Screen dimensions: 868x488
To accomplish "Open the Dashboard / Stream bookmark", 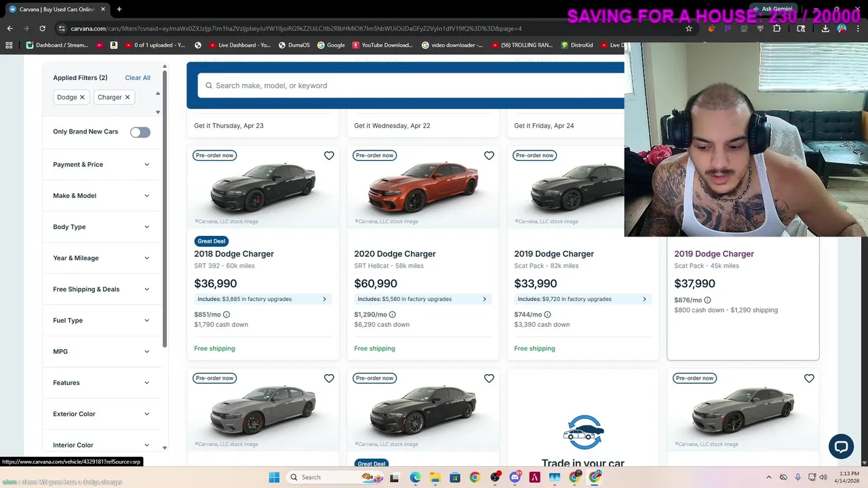I will 57,45.
